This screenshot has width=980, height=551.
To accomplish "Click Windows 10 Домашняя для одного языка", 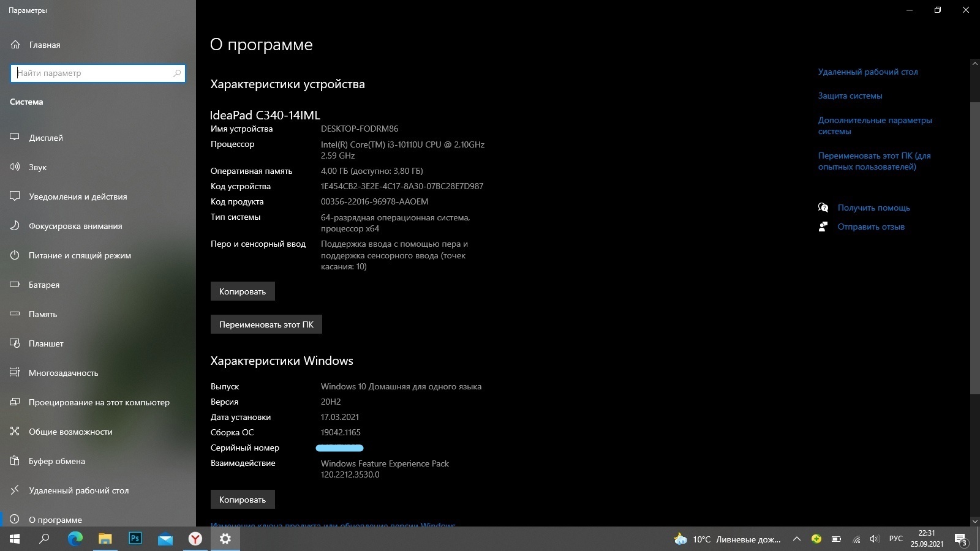I will pos(401,386).
